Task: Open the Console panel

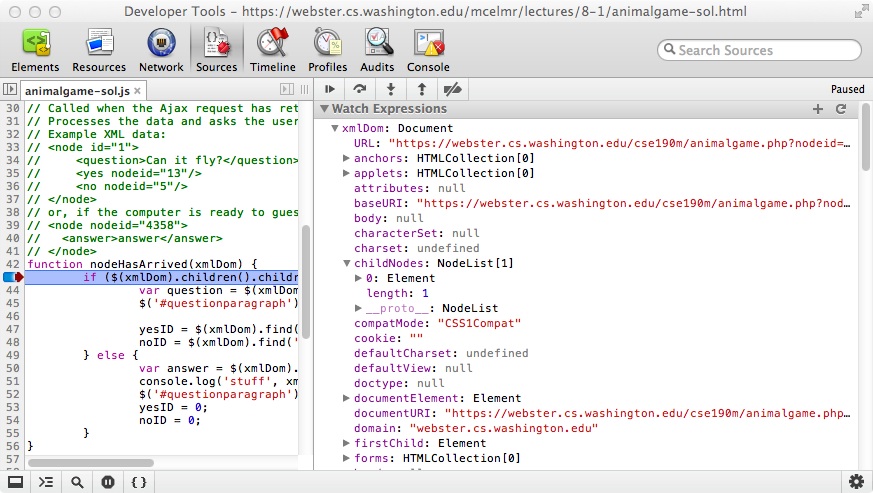Action: point(428,51)
